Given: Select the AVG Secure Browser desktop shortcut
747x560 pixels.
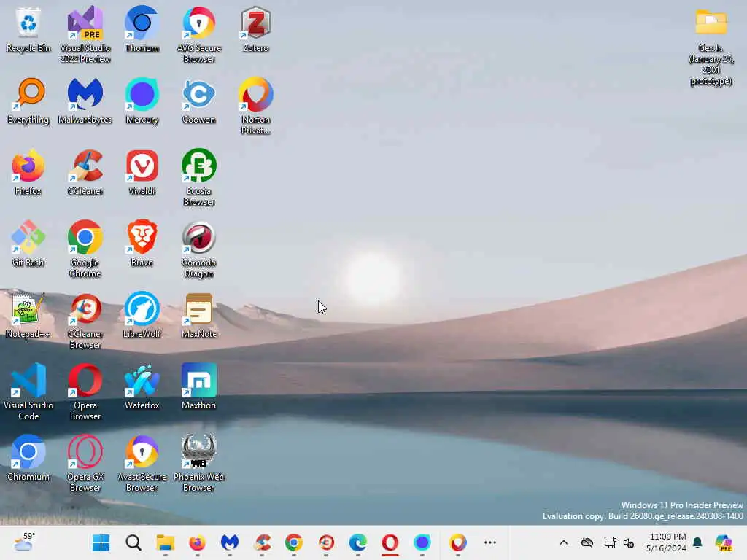Looking at the screenshot, I should 198,34.
